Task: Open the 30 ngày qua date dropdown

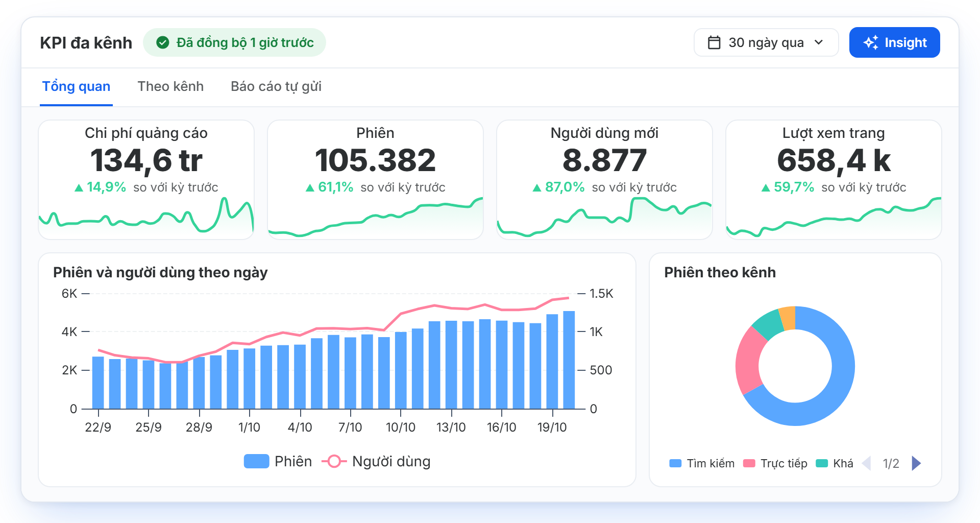Action: [x=766, y=42]
